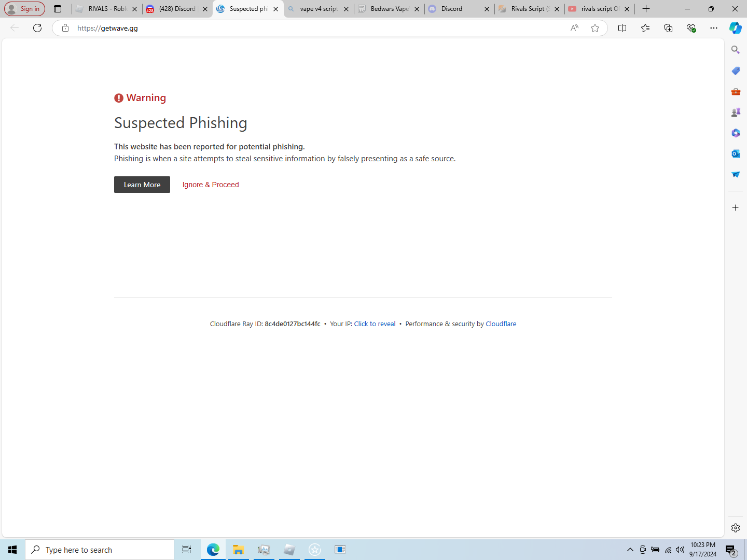Click Ignore & Proceed link
747x560 pixels.
click(x=211, y=185)
